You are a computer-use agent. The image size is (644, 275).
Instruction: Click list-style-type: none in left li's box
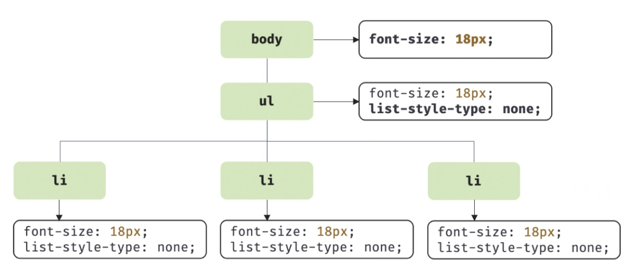click(110, 248)
